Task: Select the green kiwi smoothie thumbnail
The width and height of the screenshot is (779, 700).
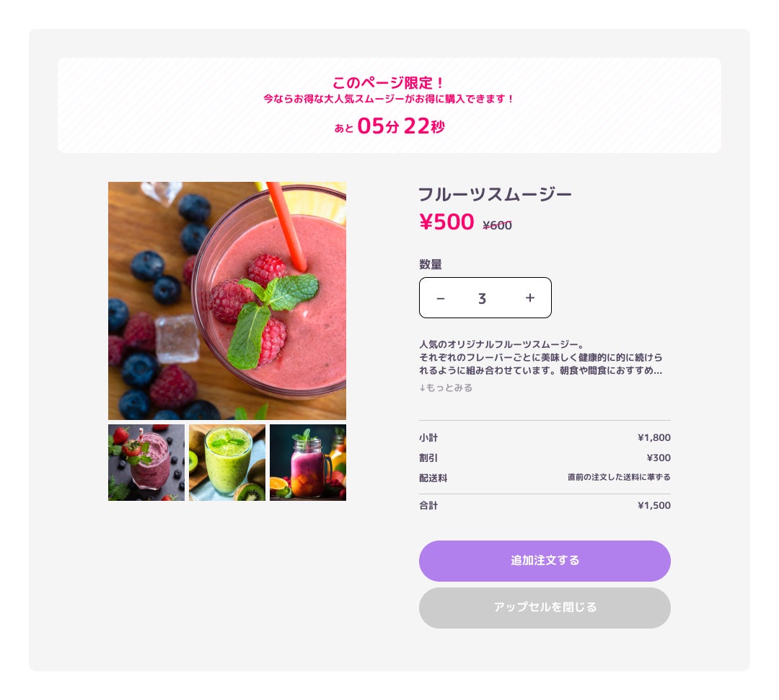Action: 227,463
